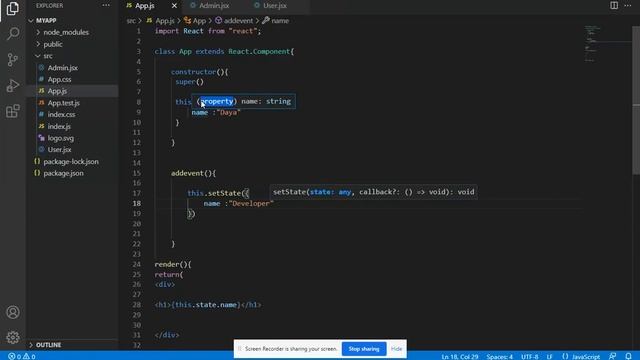Select the App.js editor tab
The height and width of the screenshot is (360, 640).
point(145,6)
